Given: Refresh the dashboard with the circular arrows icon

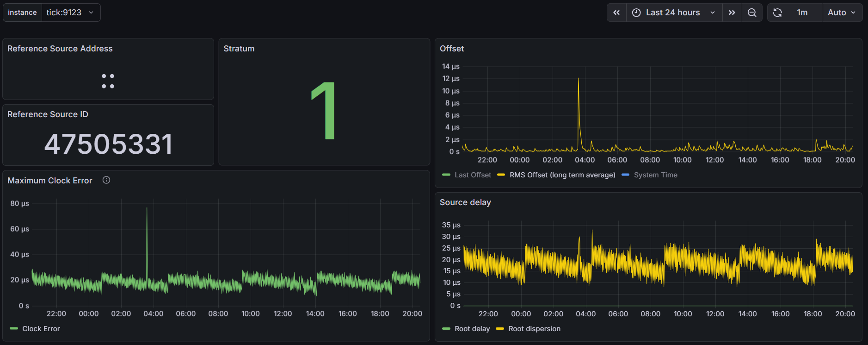Looking at the screenshot, I should tap(778, 13).
